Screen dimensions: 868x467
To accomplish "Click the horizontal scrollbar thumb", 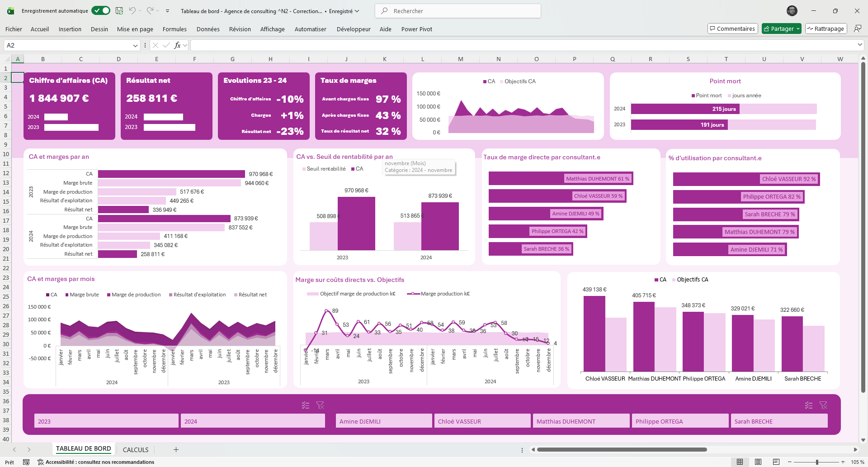I will coord(622,449).
